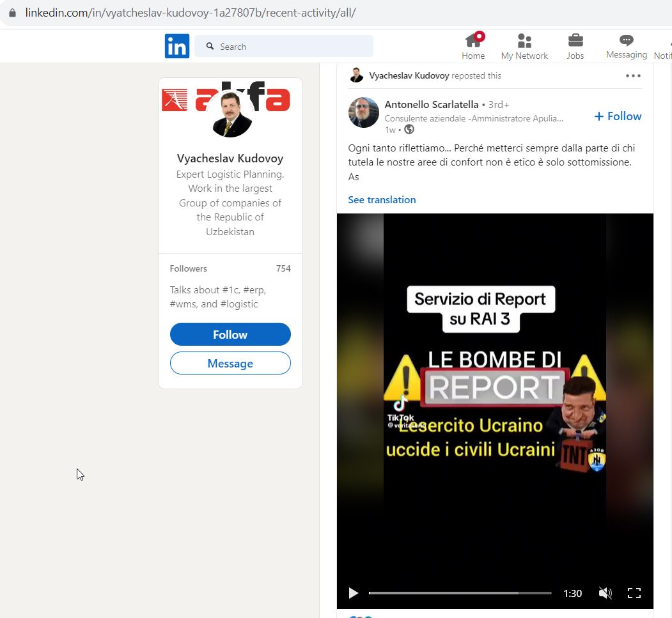Follow Vyacheslav Kudovoy with the blue button
Image resolution: width=672 pixels, height=618 pixels.
pyautogui.click(x=230, y=334)
